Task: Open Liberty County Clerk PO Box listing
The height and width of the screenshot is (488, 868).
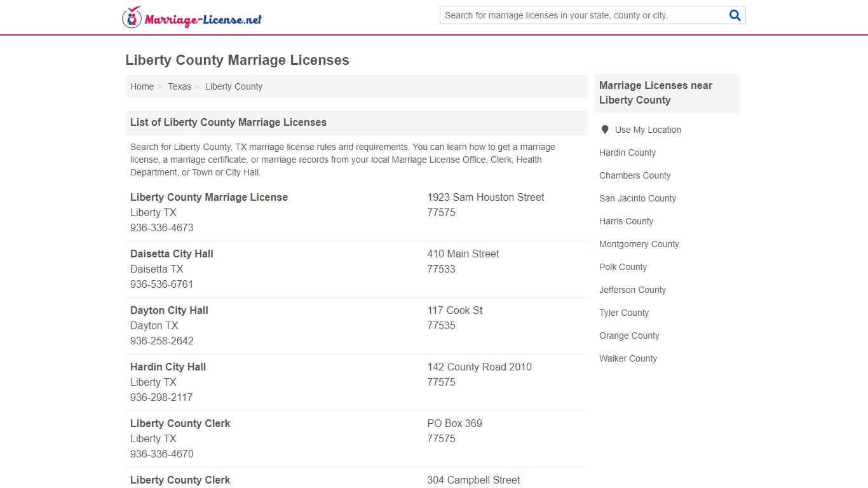Action: pos(180,423)
